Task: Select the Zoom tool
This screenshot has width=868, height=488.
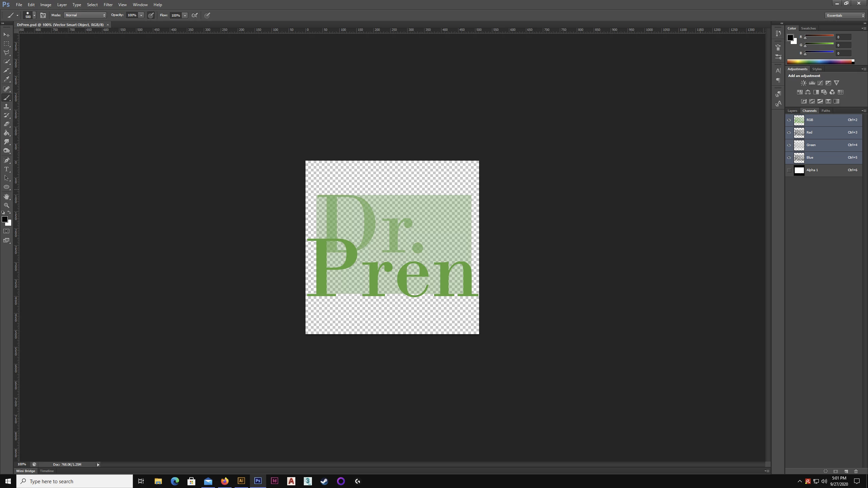Action: coord(6,205)
